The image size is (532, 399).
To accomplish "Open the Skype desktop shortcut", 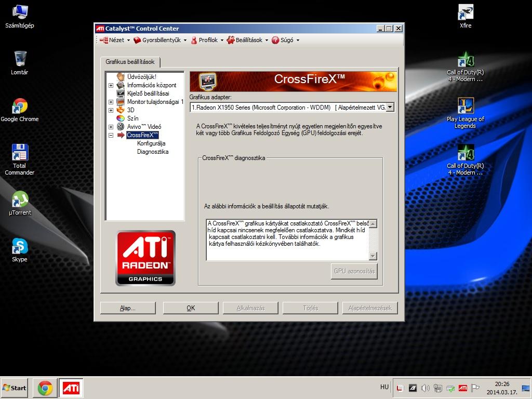I will click(20, 250).
